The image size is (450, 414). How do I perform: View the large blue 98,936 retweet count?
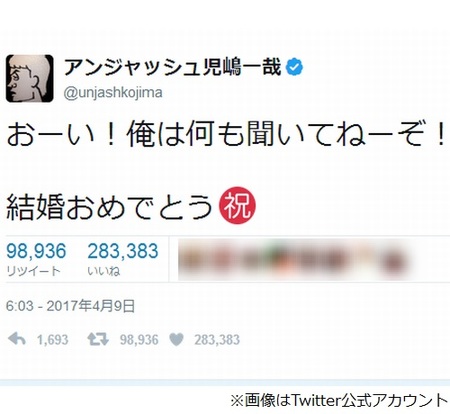(36, 251)
